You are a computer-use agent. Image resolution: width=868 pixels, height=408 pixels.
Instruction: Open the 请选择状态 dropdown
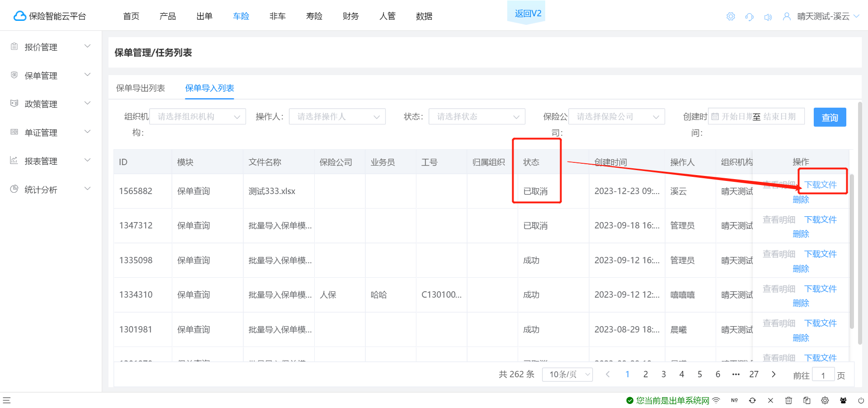(477, 117)
